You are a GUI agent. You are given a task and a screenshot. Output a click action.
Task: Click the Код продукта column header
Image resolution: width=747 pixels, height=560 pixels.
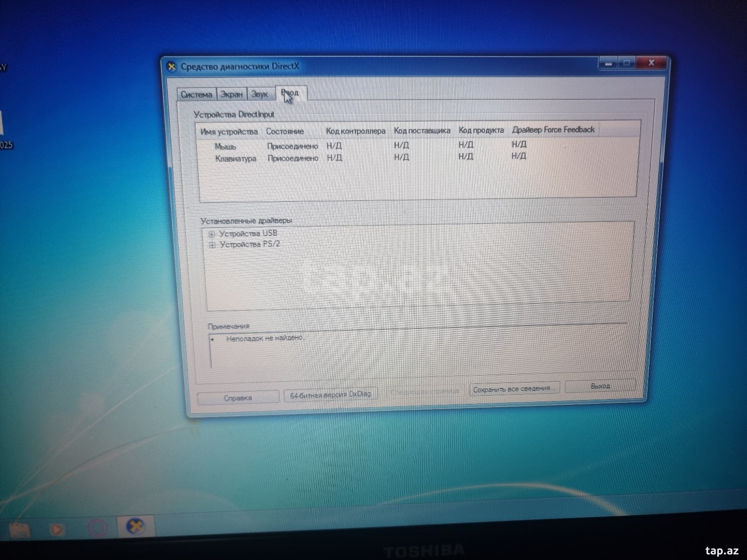point(481,130)
